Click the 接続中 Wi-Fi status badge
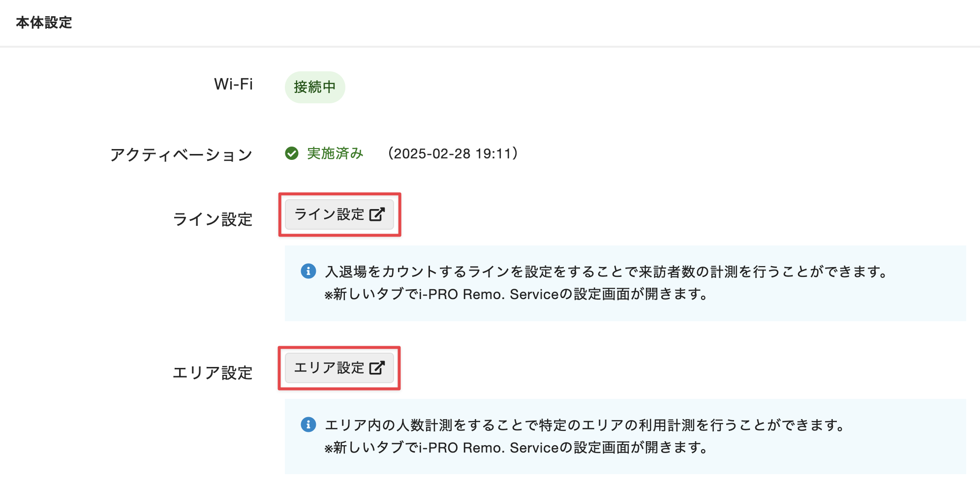 tap(315, 87)
